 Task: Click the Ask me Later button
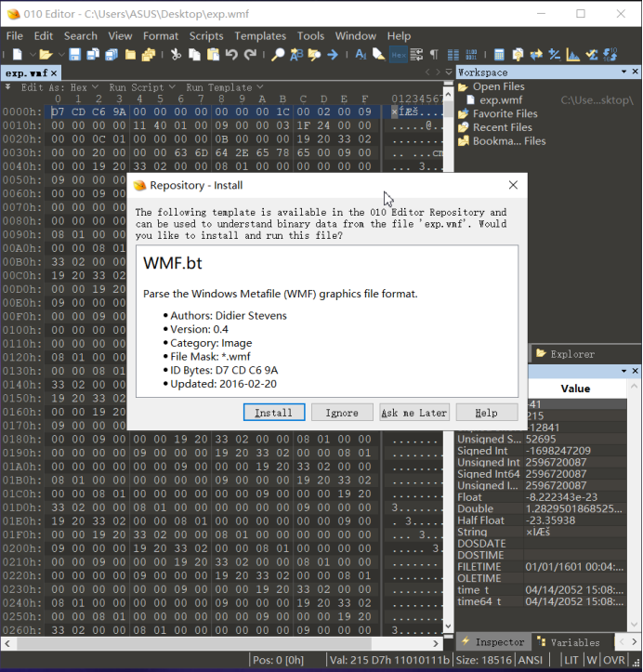point(414,413)
